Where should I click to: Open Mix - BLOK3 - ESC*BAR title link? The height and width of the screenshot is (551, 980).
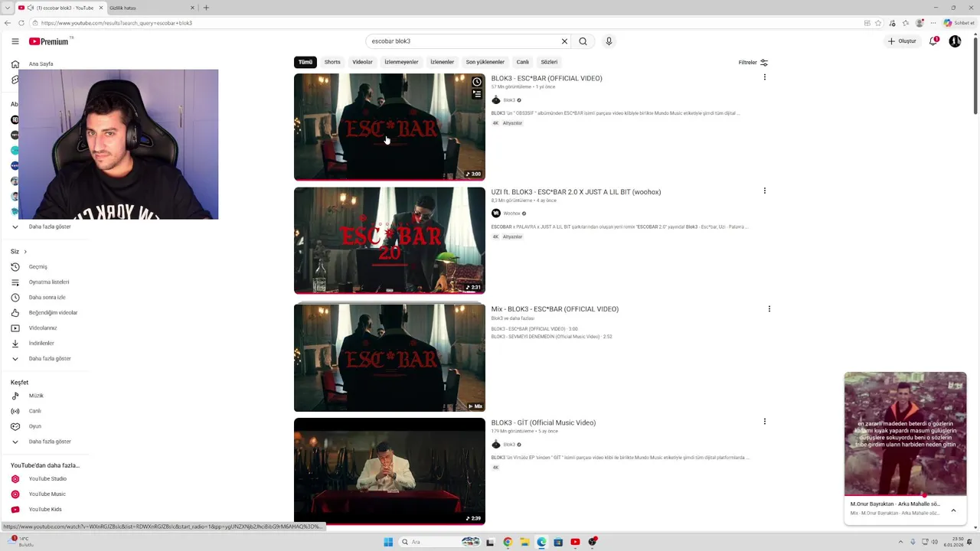[555, 309]
